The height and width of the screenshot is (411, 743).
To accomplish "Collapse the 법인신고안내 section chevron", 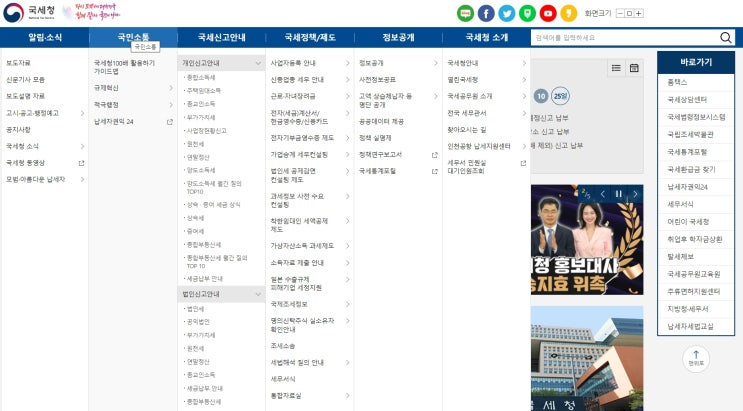I will (258, 294).
